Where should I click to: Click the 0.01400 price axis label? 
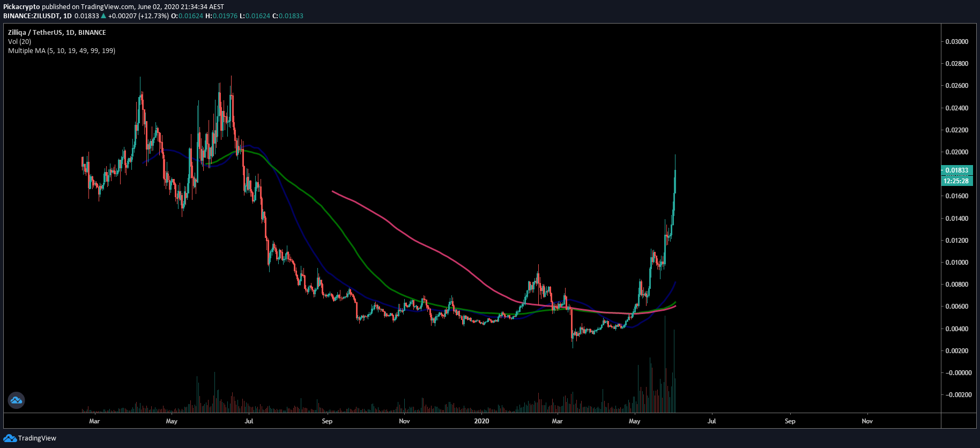(x=957, y=219)
